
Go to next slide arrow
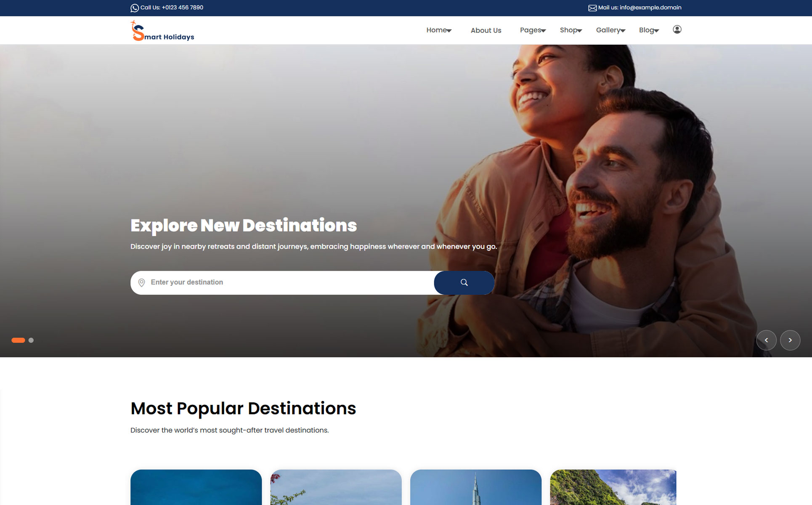790,340
